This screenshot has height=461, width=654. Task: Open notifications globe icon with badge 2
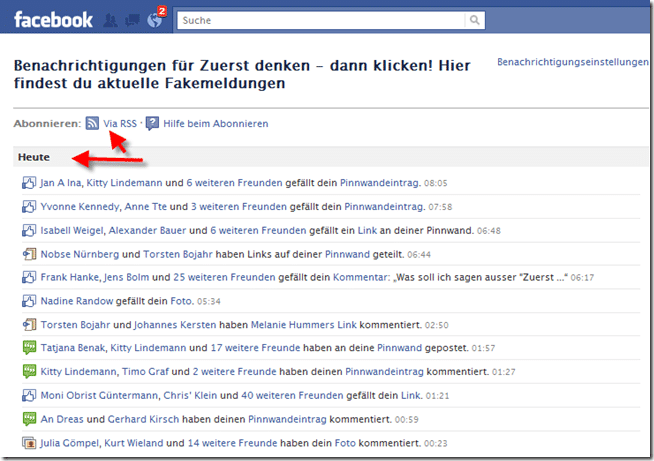pos(155,20)
